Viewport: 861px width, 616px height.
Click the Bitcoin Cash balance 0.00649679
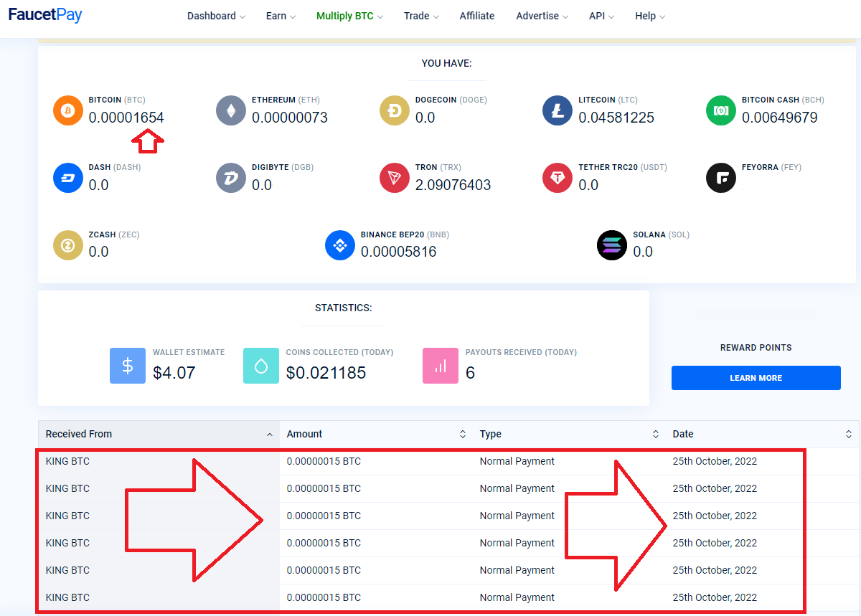click(780, 118)
